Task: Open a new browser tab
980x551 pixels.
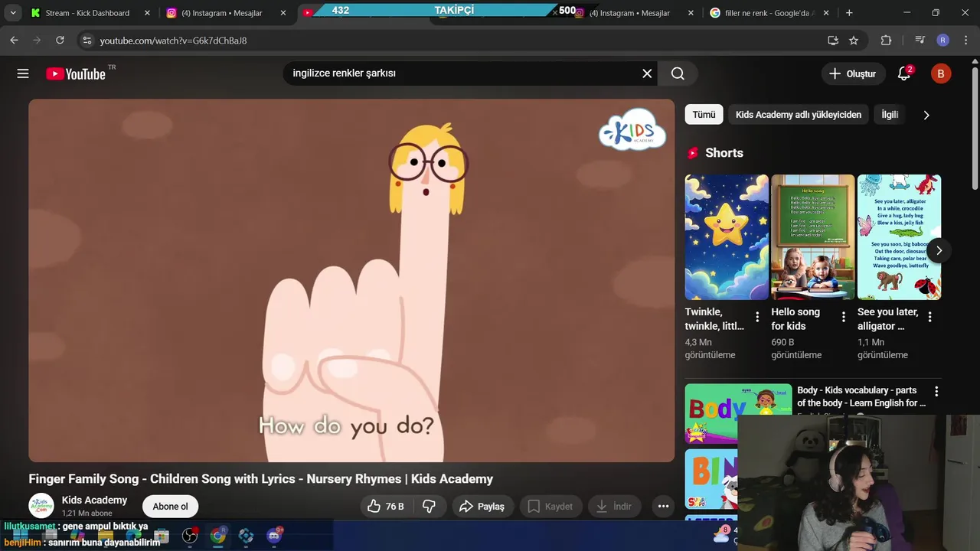Action: point(849,13)
